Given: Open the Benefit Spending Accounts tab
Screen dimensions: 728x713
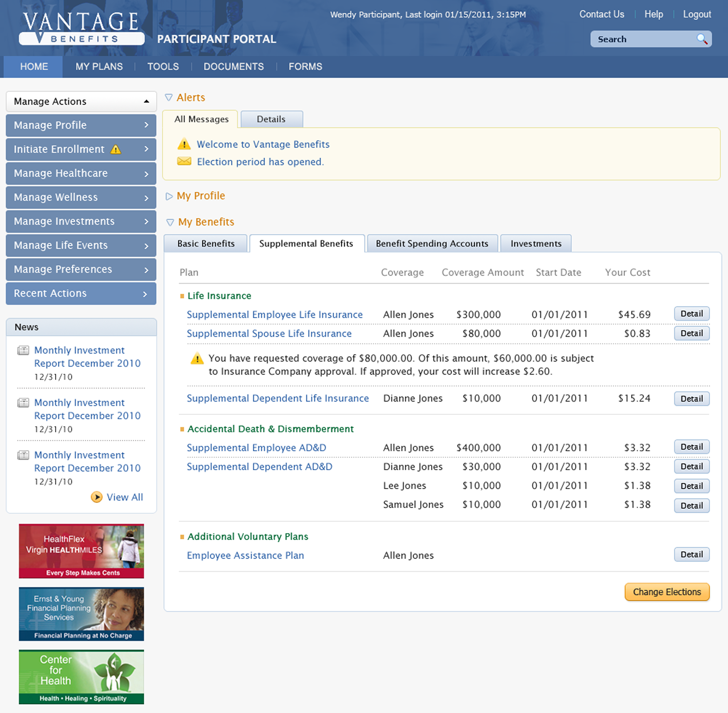Looking at the screenshot, I should click(x=432, y=244).
